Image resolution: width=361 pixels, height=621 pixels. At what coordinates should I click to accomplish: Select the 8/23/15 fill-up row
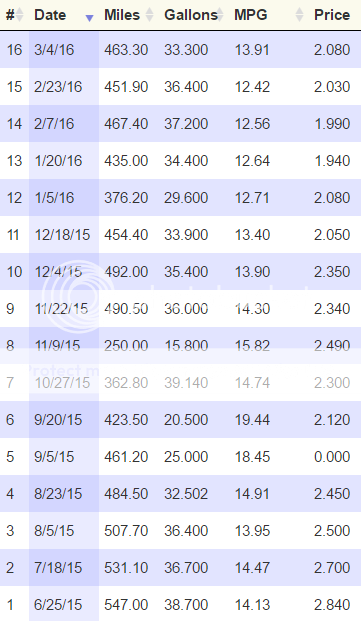(x=180, y=493)
